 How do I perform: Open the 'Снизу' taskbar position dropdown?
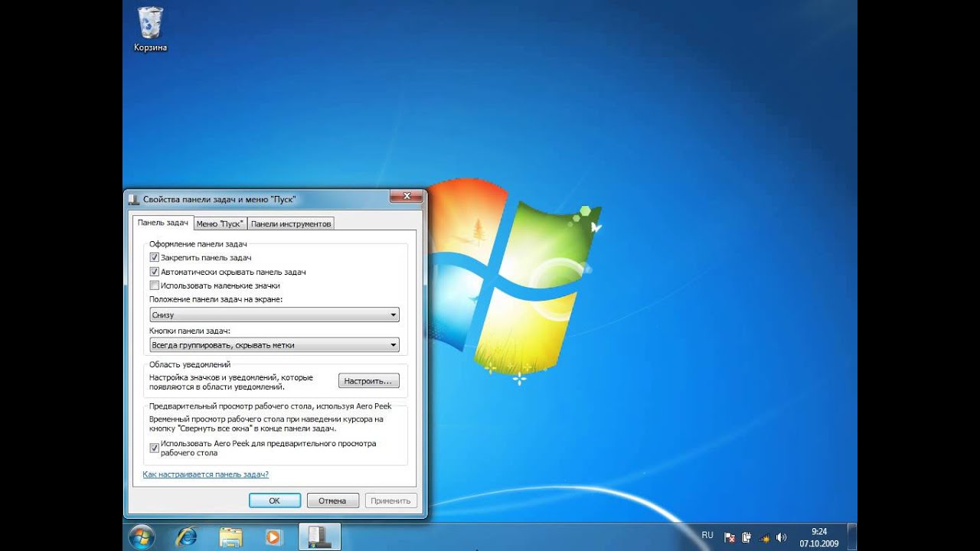click(274, 315)
